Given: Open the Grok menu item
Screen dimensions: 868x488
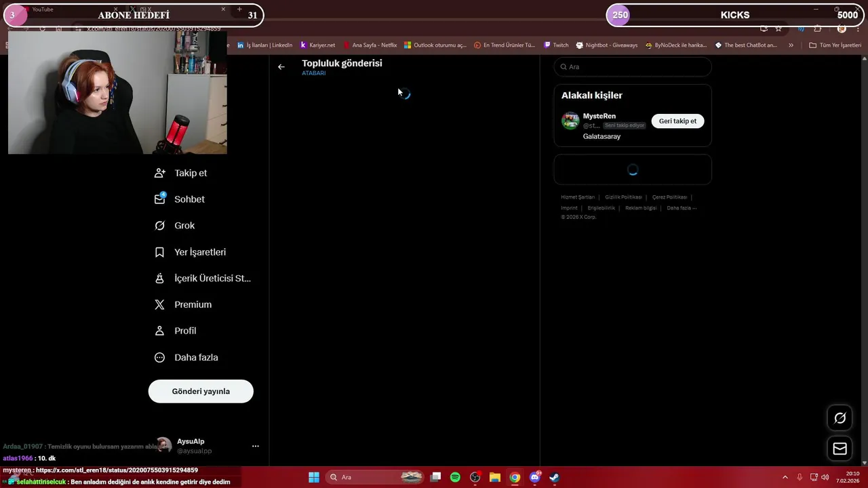Looking at the screenshot, I should point(175,226).
